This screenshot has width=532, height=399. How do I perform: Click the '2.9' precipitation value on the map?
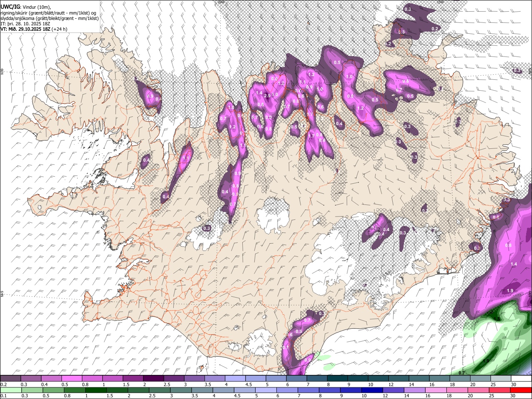point(267,96)
